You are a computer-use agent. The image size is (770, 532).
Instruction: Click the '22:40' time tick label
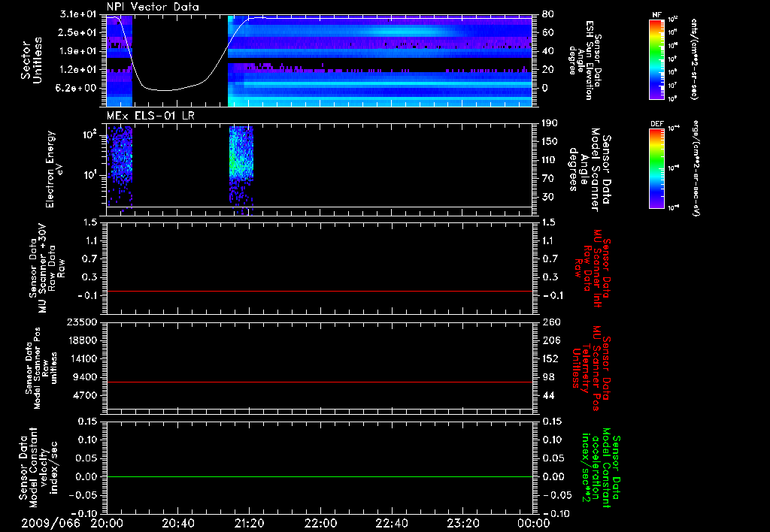point(393,523)
